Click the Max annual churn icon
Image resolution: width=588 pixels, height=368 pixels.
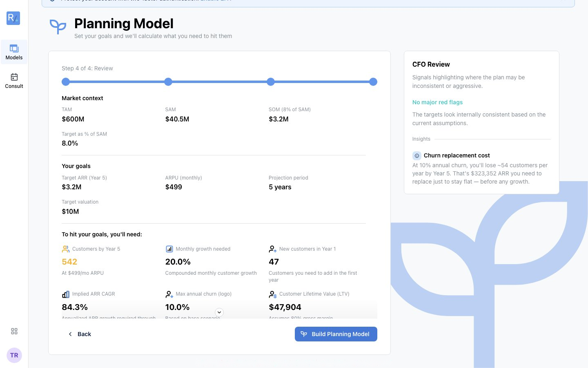pos(169,294)
